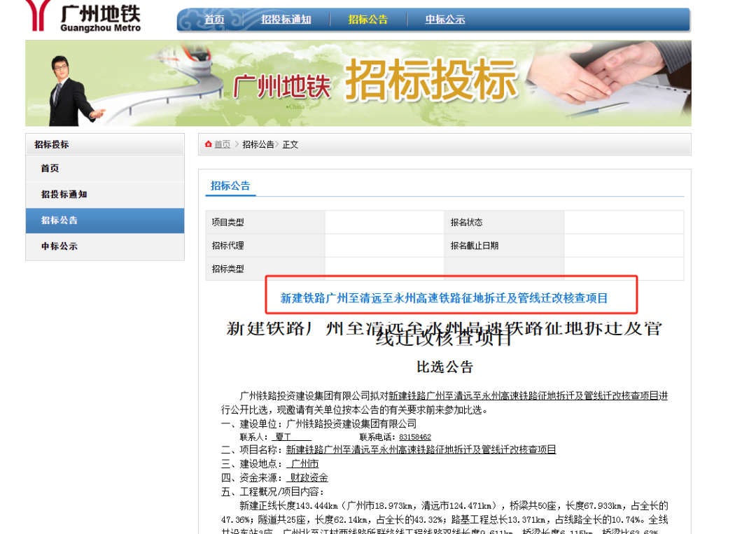
Task: Click the contact name 夏工
Action: [283, 437]
